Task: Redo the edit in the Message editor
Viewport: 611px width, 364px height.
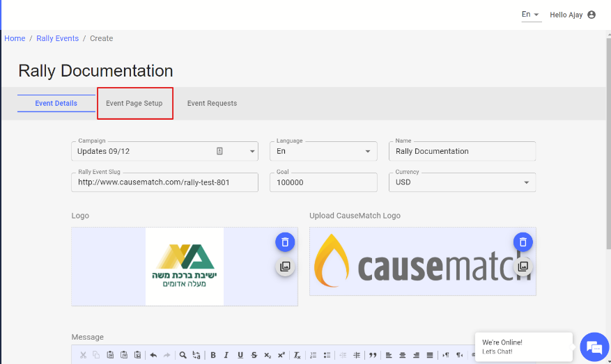Action: click(x=167, y=355)
